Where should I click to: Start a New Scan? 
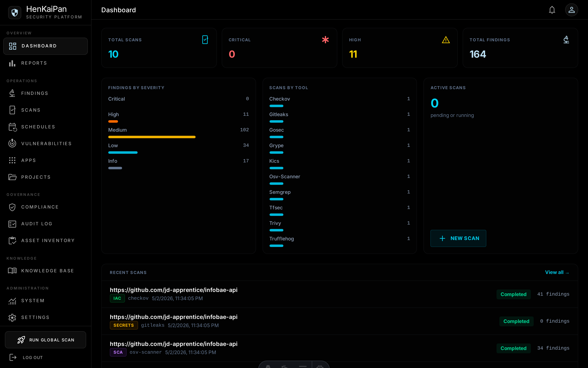pos(458,238)
